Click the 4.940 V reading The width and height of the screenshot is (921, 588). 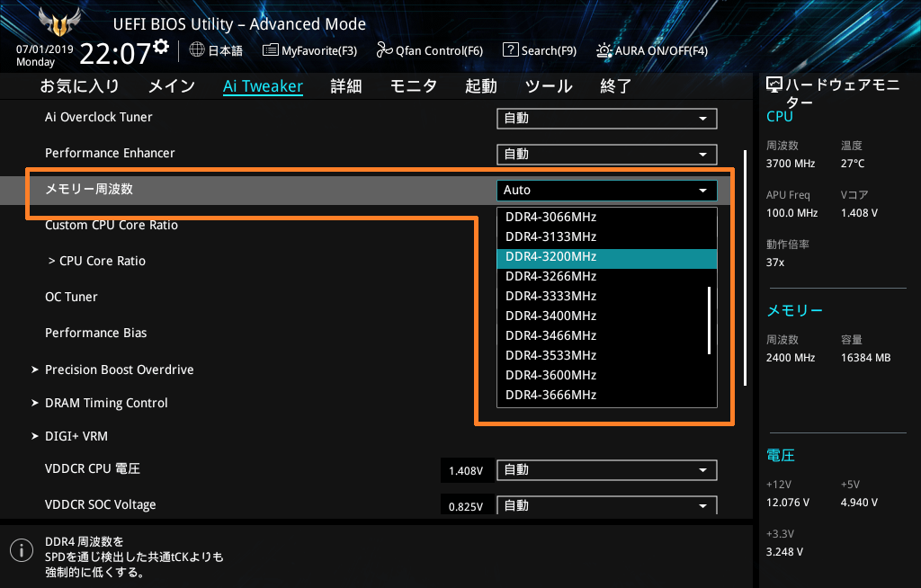pyautogui.click(x=859, y=503)
